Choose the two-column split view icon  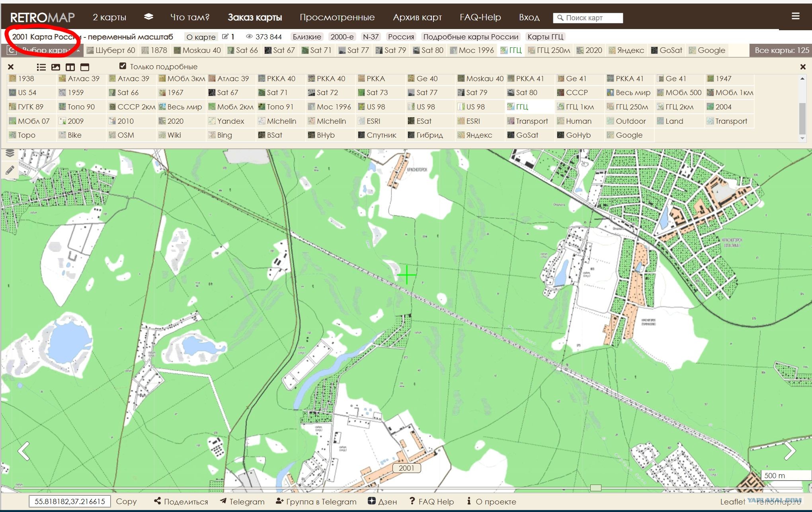click(x=70, y=67)
